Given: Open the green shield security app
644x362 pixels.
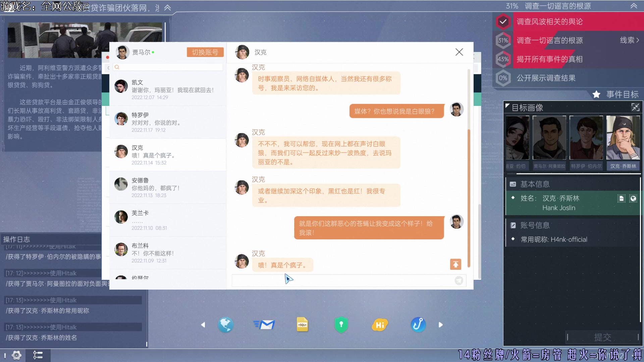Looking at the screenshot, I should (x=341, y=324).
